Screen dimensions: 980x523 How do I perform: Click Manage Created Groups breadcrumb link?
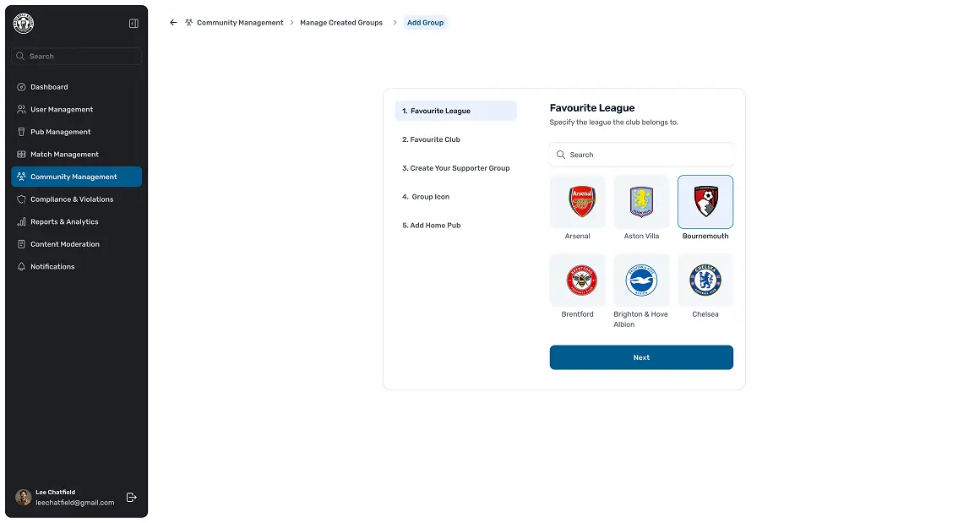tap(341, 23)
